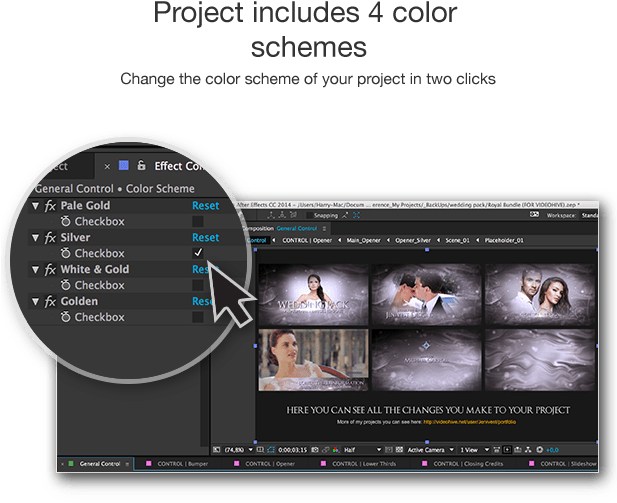Toggle the fx switch for Silver effect
This screenshot has width=617, height=503.
click(50, 237)
